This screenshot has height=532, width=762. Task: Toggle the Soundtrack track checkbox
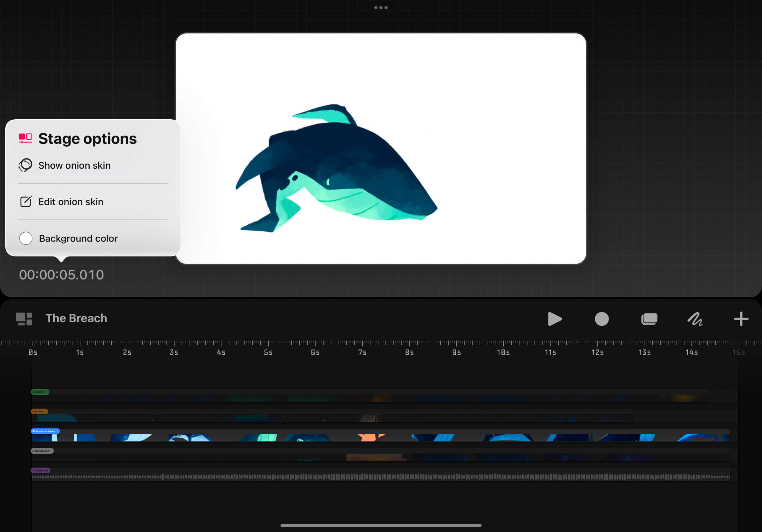point(34,470)
